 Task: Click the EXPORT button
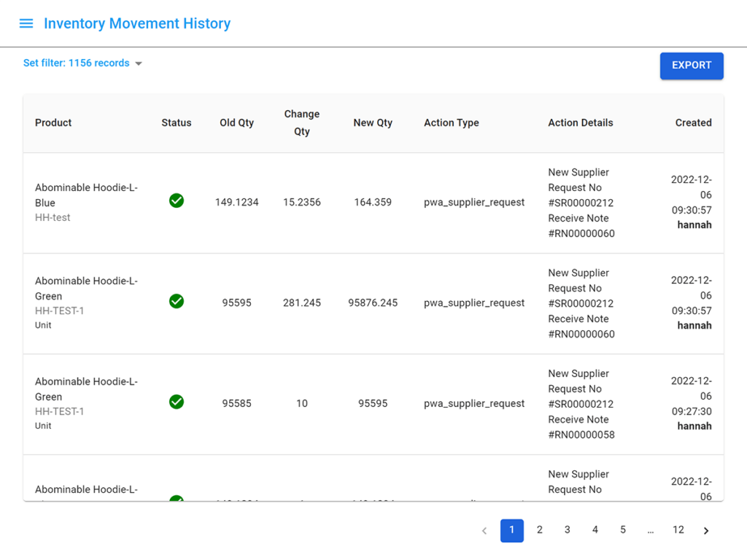click(x=692, y=66)
